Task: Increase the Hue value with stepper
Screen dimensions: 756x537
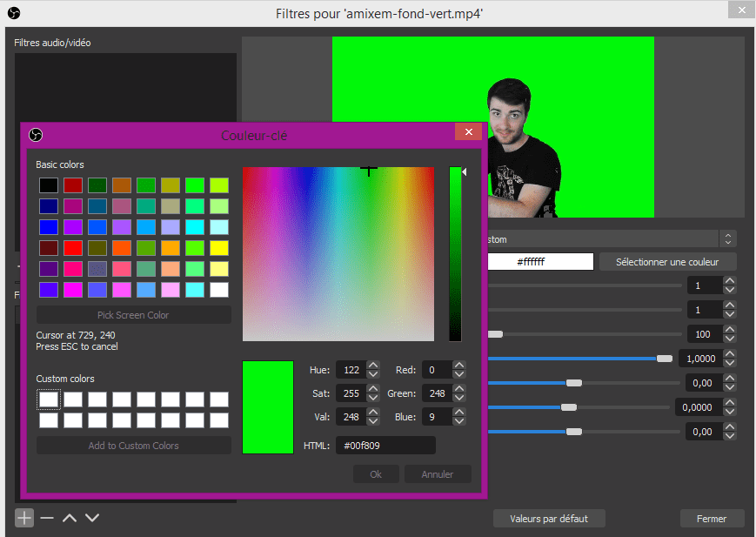Action: [x=373, y=366]
